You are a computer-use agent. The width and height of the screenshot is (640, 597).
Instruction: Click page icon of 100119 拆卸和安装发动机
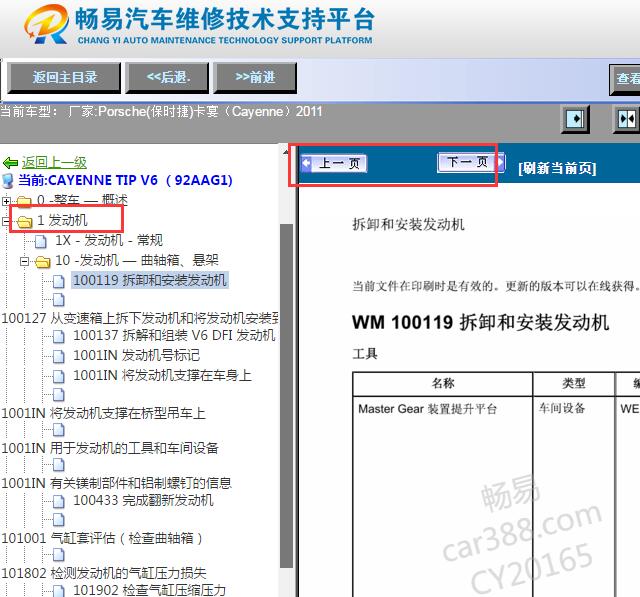[x=59, y=281]
